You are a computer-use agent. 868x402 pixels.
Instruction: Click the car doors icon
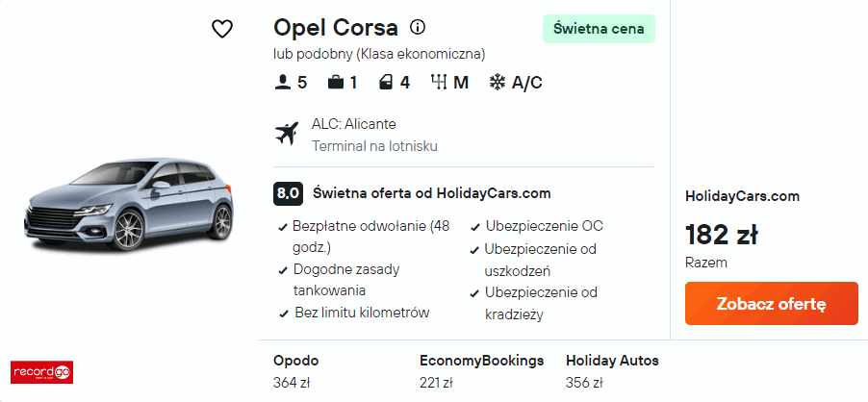(386, 83)
